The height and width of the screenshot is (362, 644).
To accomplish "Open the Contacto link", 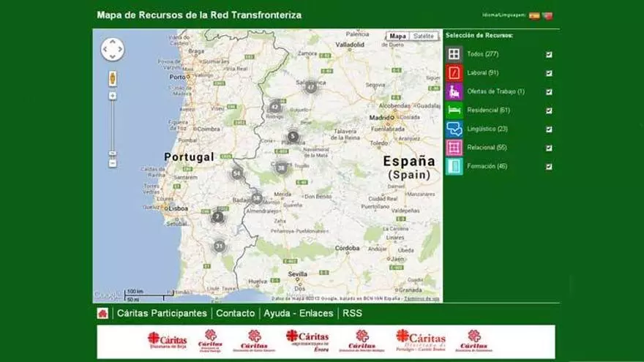I will 236,313.
